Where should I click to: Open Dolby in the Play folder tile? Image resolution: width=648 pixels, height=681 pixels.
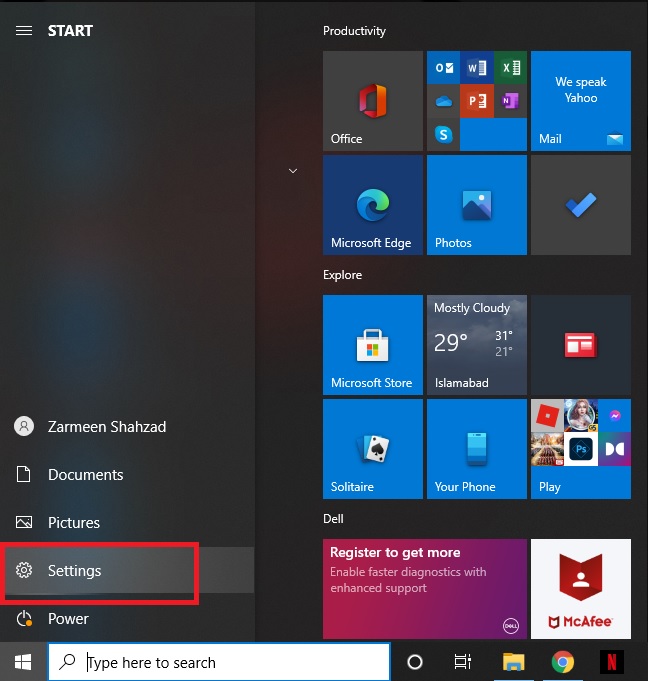tap(615, 449)
